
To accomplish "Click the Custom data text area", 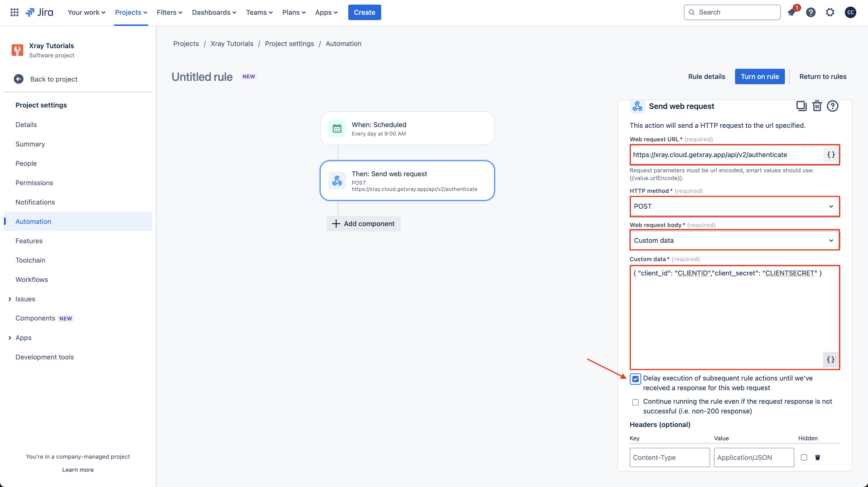I will click(x=735, y=317).
